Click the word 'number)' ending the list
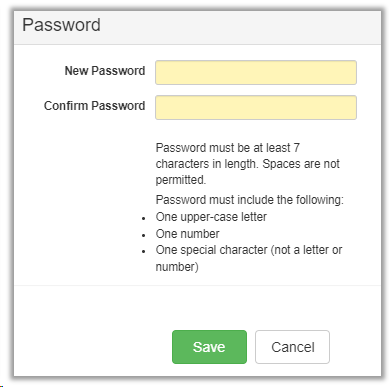 pos(177,267)
